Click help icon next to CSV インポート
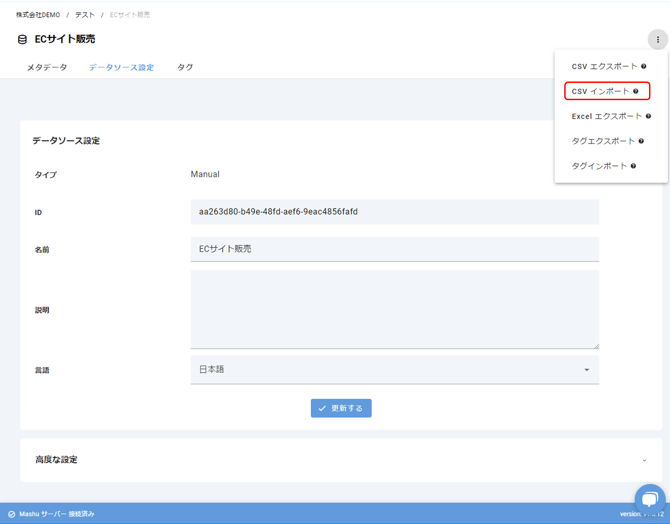This screenshot has height=524, width=670. point(636,92)
